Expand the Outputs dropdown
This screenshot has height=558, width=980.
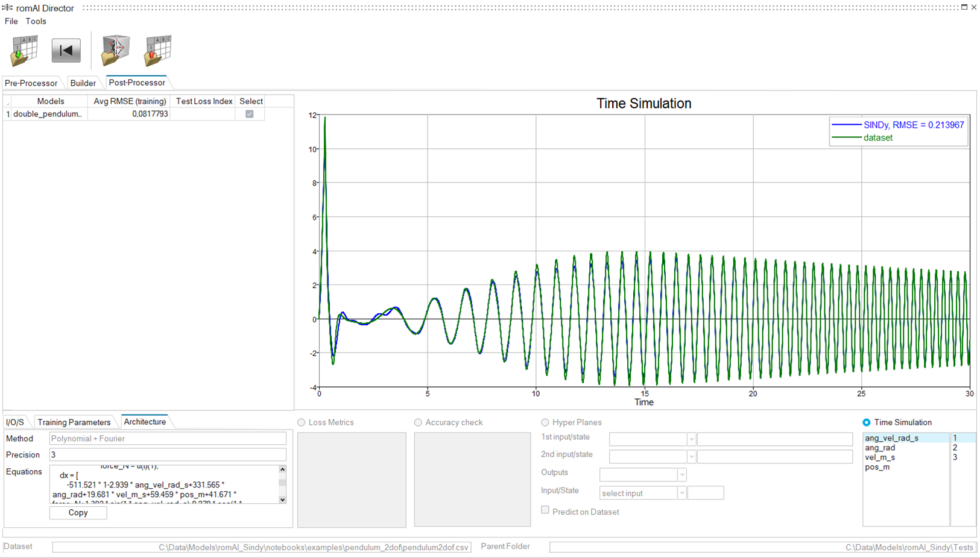681,475
